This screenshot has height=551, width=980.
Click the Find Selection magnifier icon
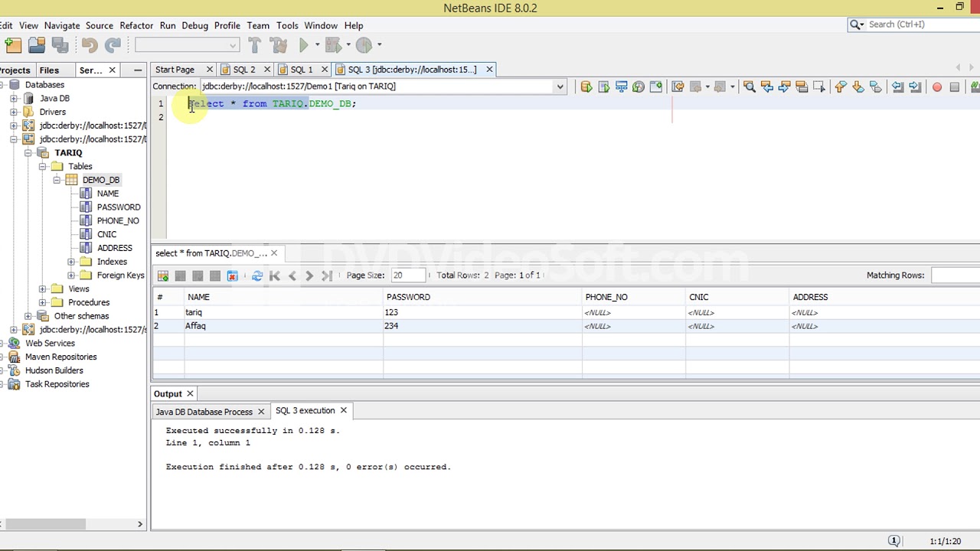click(x=750, y=86)
